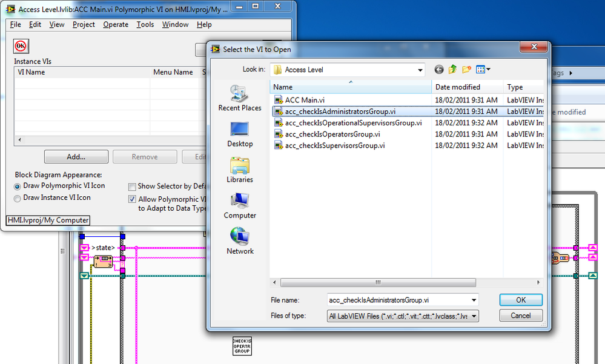Go up one folder level in the dialog
Screen dimensions: 605x364
click(452, 70)
